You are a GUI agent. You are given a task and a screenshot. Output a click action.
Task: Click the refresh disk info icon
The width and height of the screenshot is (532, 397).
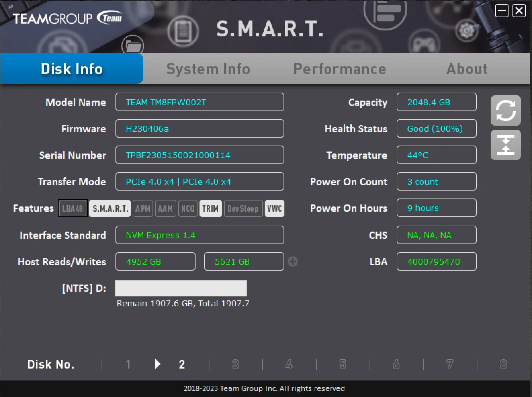click(506, 110)
